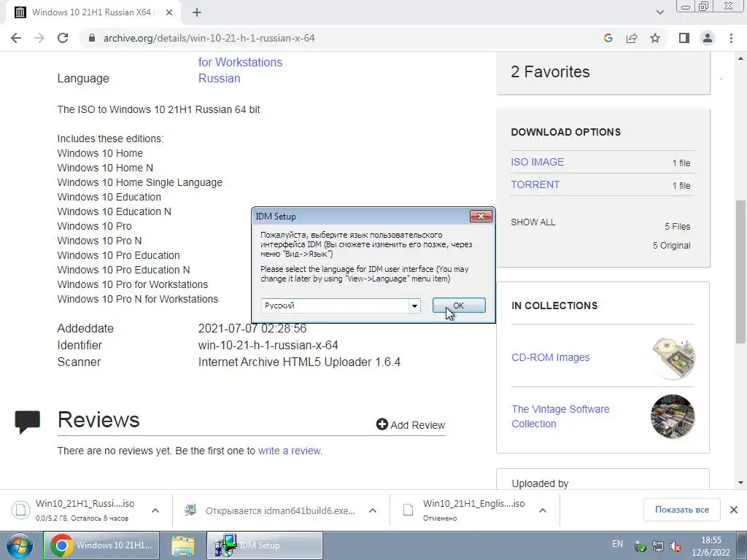The width and height of the screenshot is (747, 560).
Task: Click the '2 Favorites' text
Action: pos(550,71)
